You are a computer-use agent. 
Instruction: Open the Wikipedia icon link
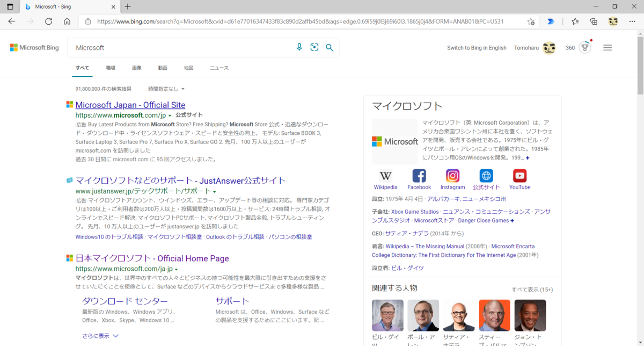[x=385, y=176]
